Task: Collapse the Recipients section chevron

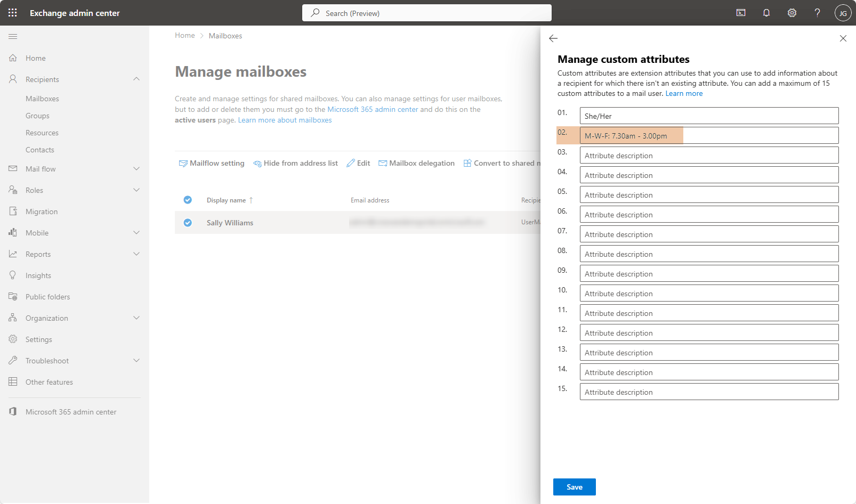Action: 136,79
